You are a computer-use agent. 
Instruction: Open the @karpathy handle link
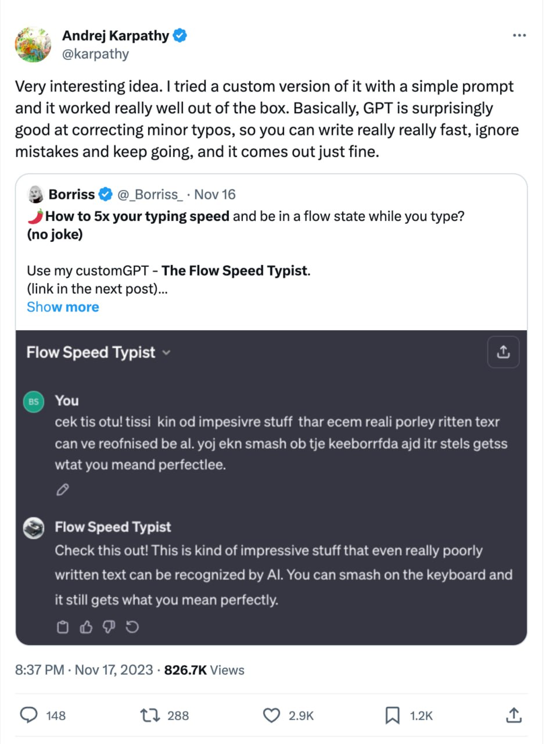point(95,54)
